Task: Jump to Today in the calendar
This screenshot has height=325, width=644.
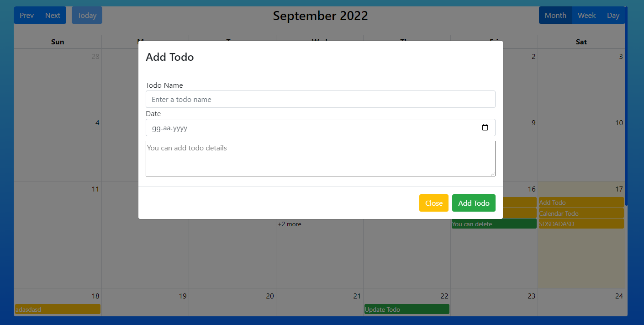Action: (87, 15)
